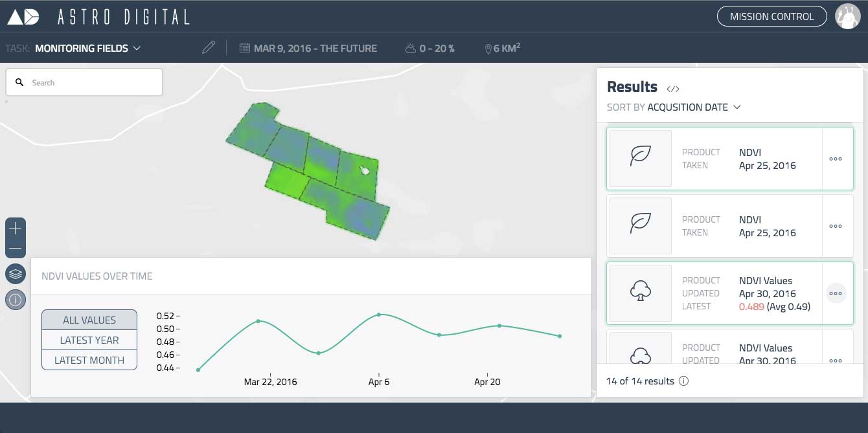Screen dimensions: 868x433
Task: Click the pencil edit task icon
Action: [209, 47]
